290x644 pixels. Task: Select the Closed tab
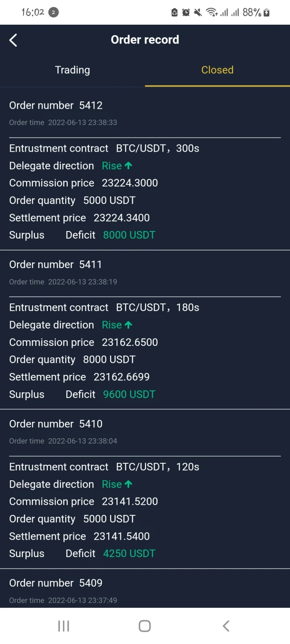pos(217,70)
